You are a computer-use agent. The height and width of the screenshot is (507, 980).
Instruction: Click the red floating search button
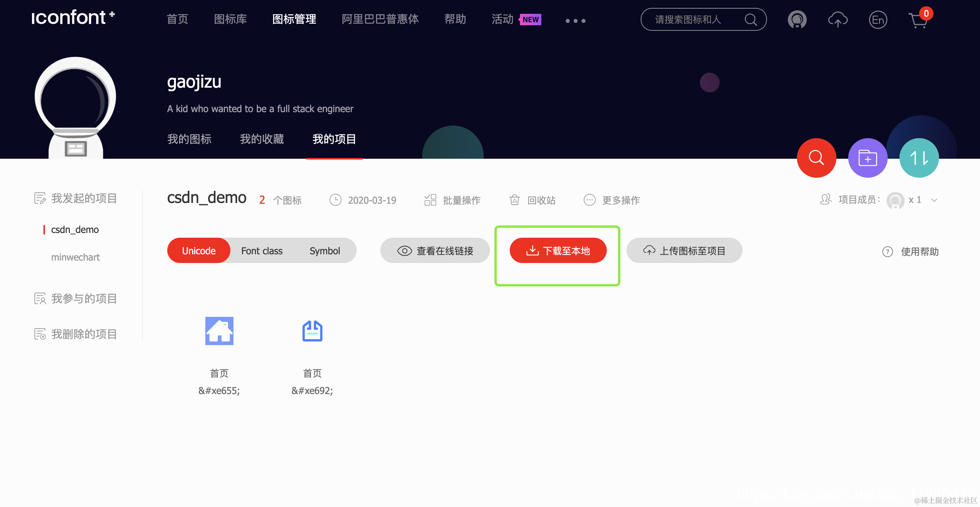(x=816, y=158)
